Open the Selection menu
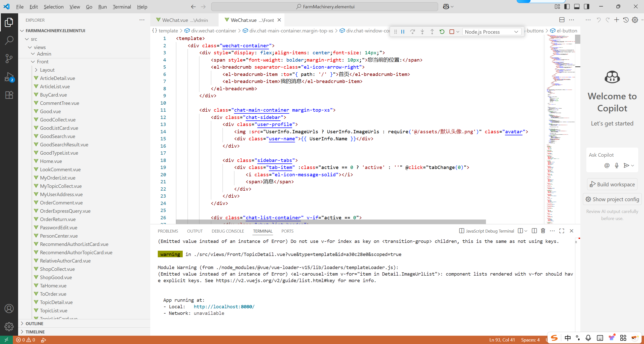This screenshot has width=644, height=344. 54,7
